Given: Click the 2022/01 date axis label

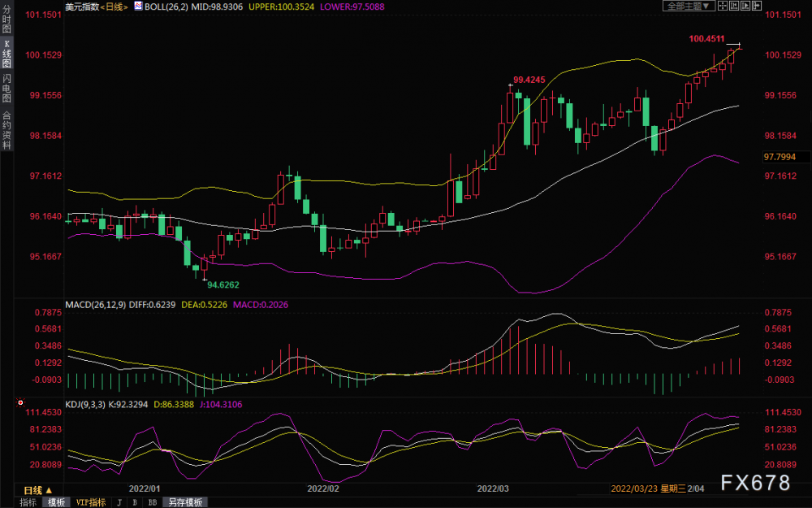Looking at the screenshot, I should (x=145, y=488).
